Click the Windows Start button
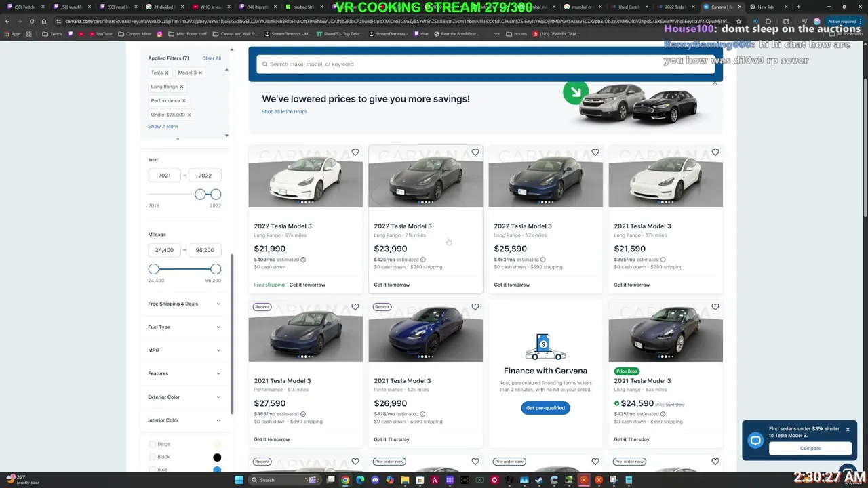868x488 pixels. (239, 480)
